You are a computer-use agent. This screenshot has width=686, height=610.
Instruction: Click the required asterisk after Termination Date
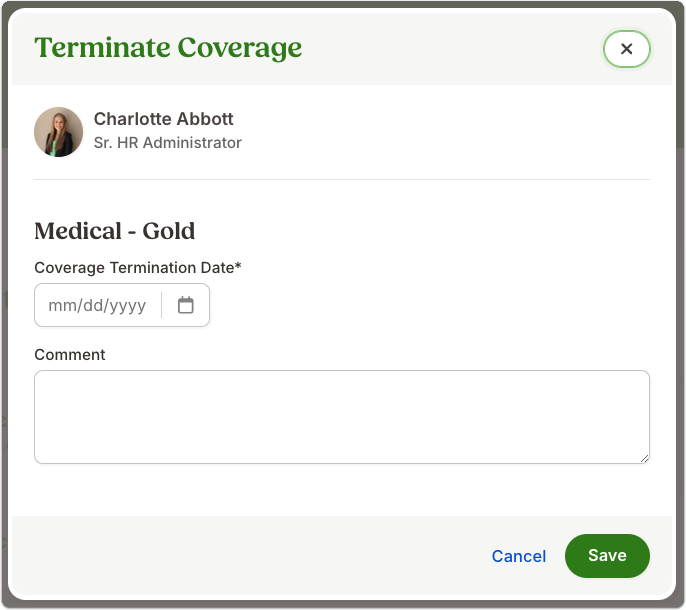[238, 265]
